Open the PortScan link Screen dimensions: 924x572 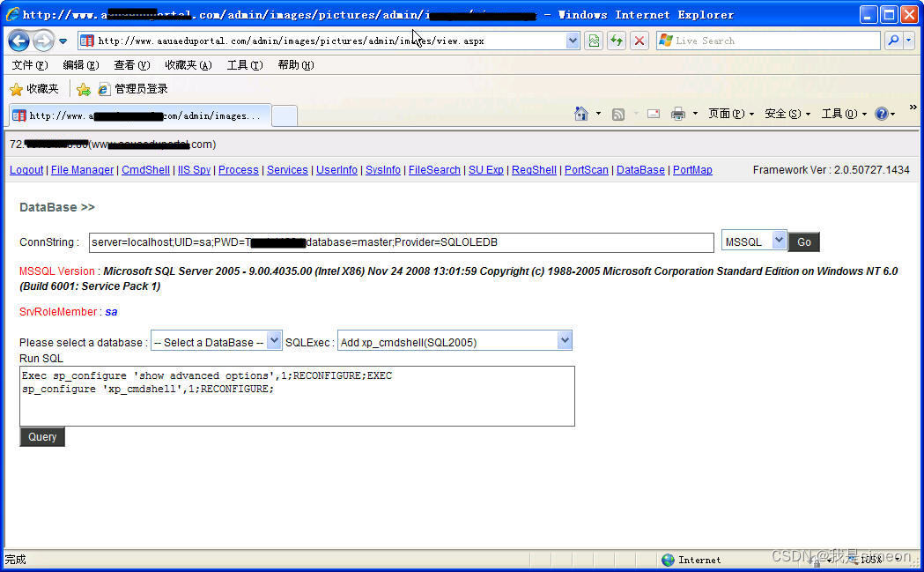point(587,170)
